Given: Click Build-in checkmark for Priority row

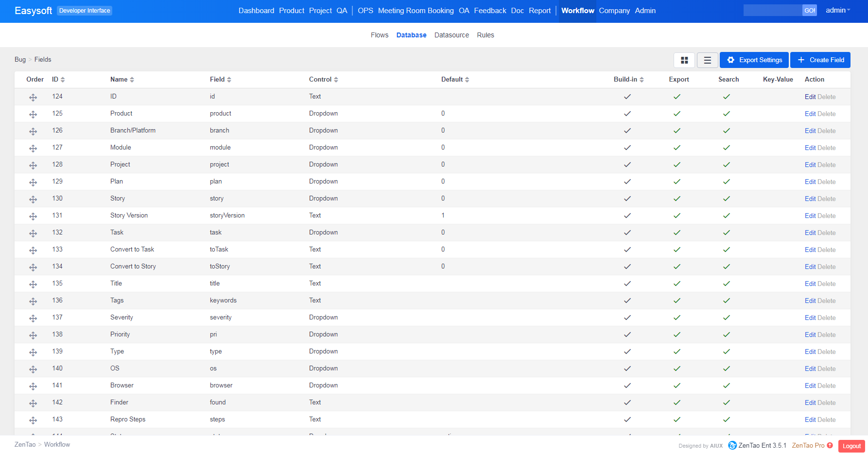Looking at the screenshot, I should [627, 335].
